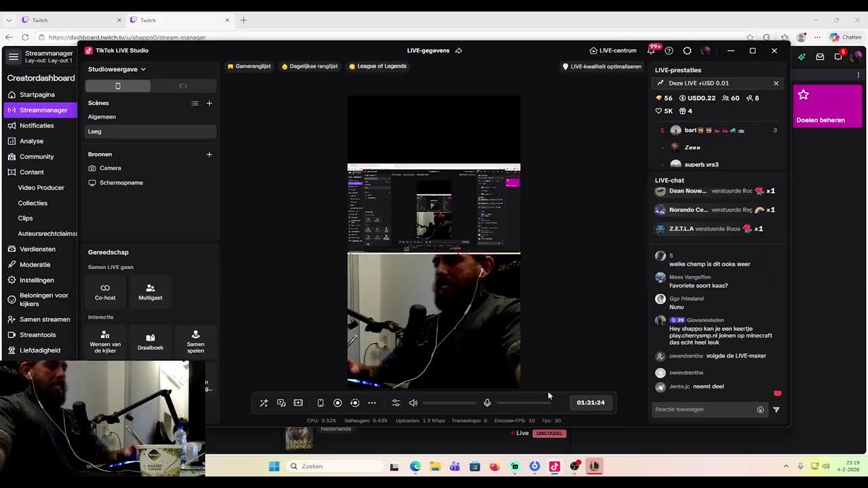Click the Windows Start button
This screenshot has height=488, width=868.
tap(274, 466)
